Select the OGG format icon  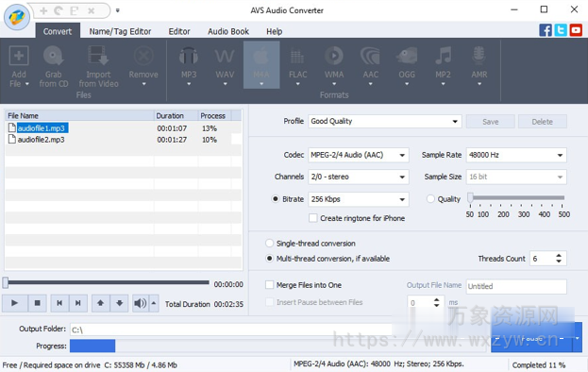407,57
